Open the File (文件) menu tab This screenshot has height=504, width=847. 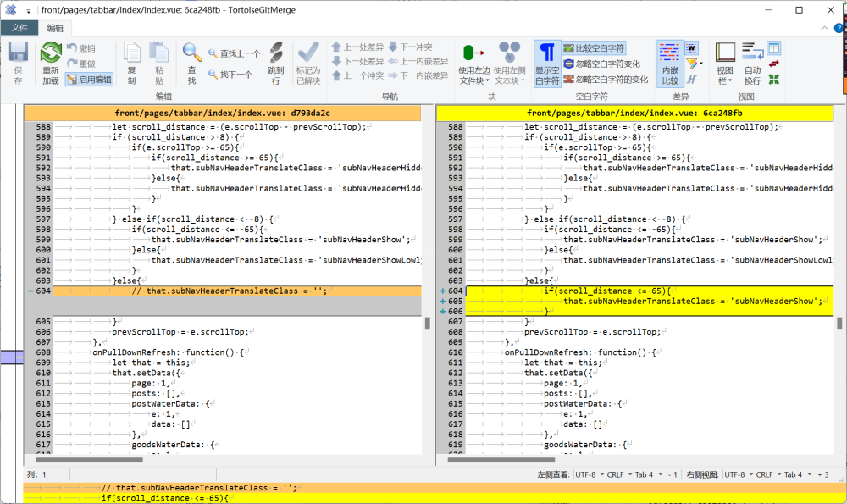click(19, 28)
